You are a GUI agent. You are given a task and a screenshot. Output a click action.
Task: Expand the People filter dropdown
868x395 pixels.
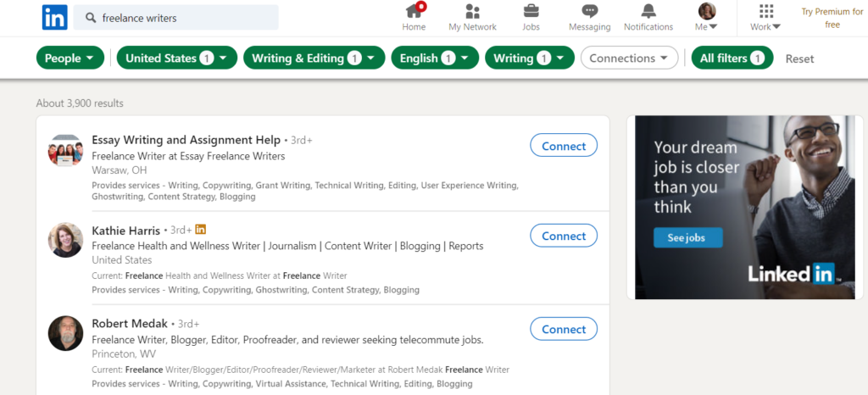(70, 58)
